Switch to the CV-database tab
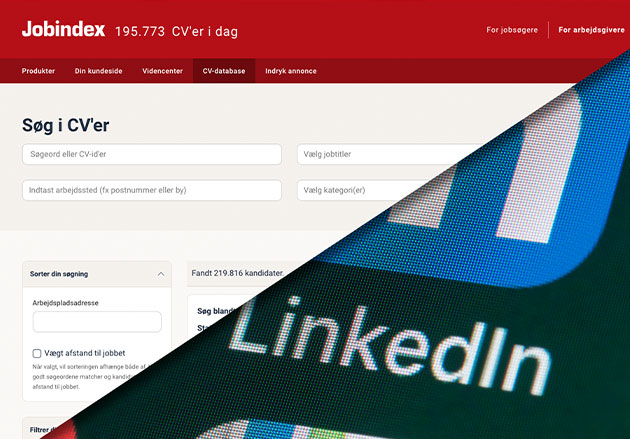 point(223,71)
